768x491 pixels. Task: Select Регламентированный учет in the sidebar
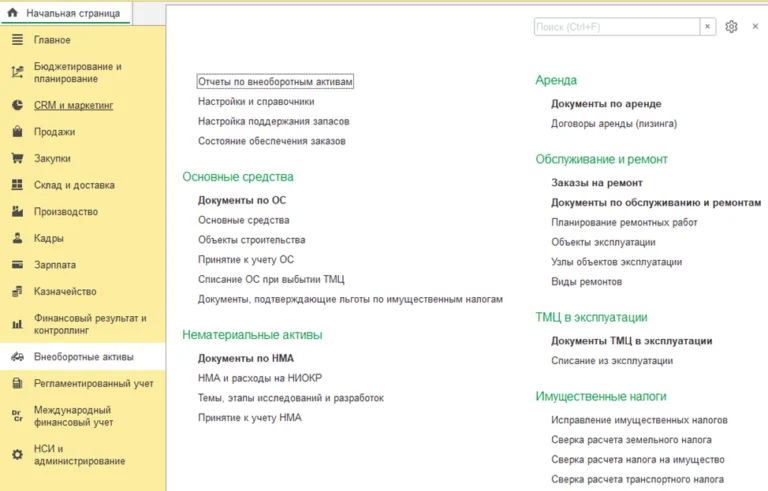pyautogui.click(x=94, y=383)
